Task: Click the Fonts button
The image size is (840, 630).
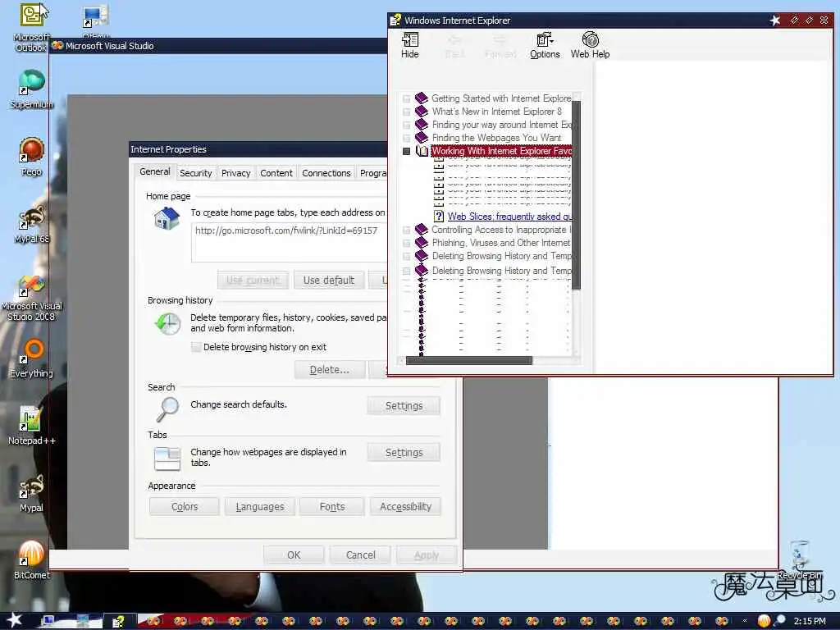Action: point(332,506)
